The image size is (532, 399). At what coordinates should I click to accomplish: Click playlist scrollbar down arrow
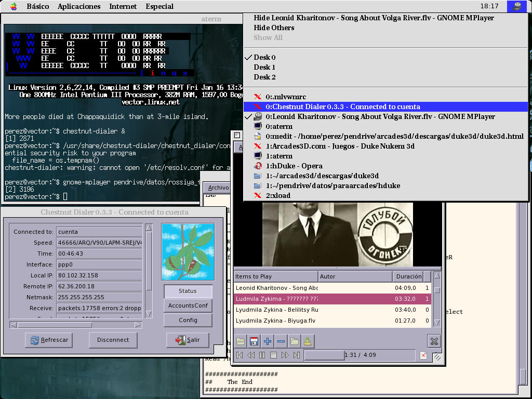pos(437,322)
